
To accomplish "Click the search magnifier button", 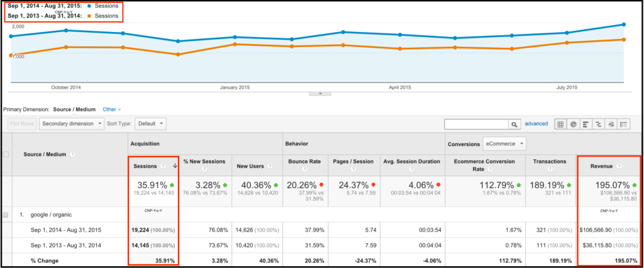I will point(514,124).
